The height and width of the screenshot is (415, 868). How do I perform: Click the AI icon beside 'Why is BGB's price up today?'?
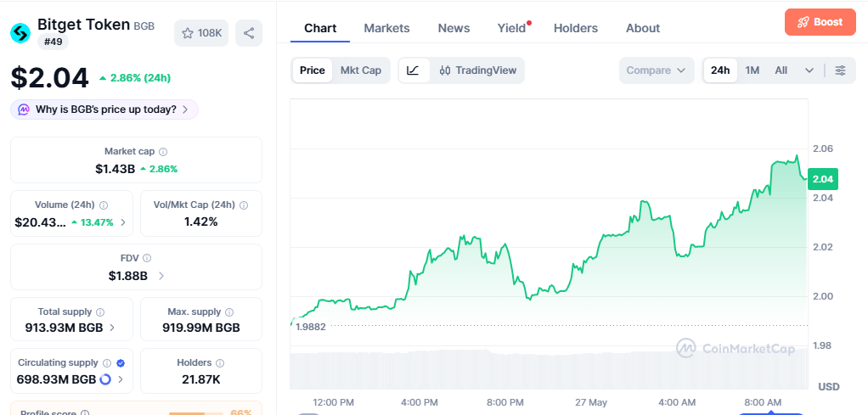pyautogui.click(x=24, y=109)
